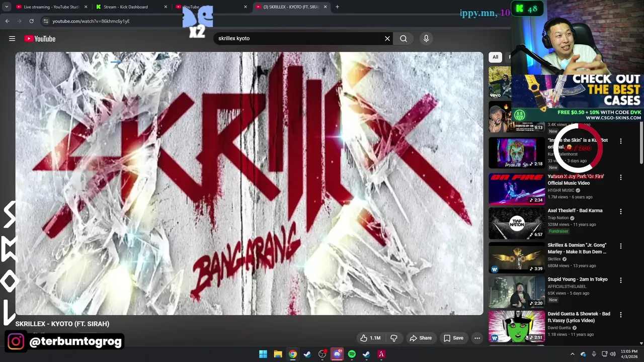Open the vevo video thumbnail in sidebar
Viewport: 644px width, 362px height.
pyautogui.click(x=500, y=82)
